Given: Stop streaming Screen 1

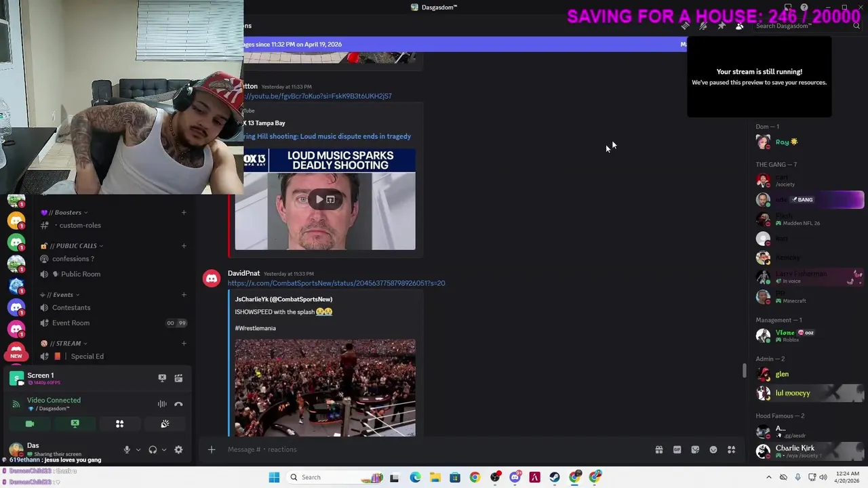Looking at the screenshot, I should point(162,378).
